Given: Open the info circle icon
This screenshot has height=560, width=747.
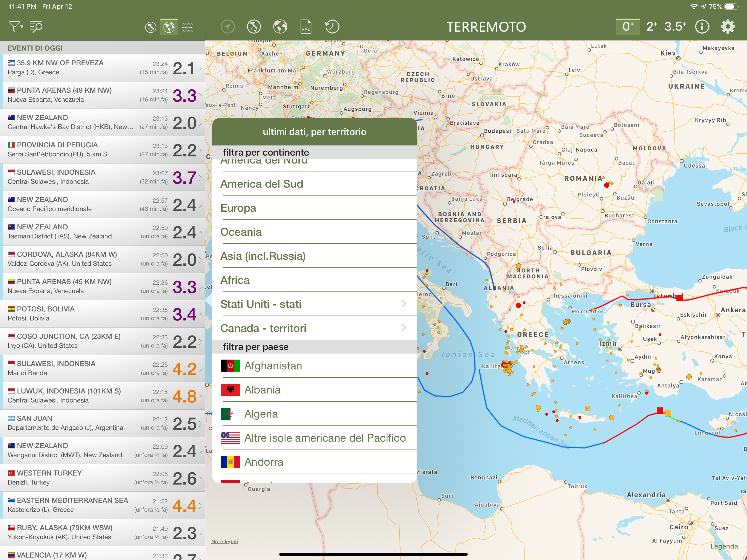Looking at the screenshot, I should 702,27.
